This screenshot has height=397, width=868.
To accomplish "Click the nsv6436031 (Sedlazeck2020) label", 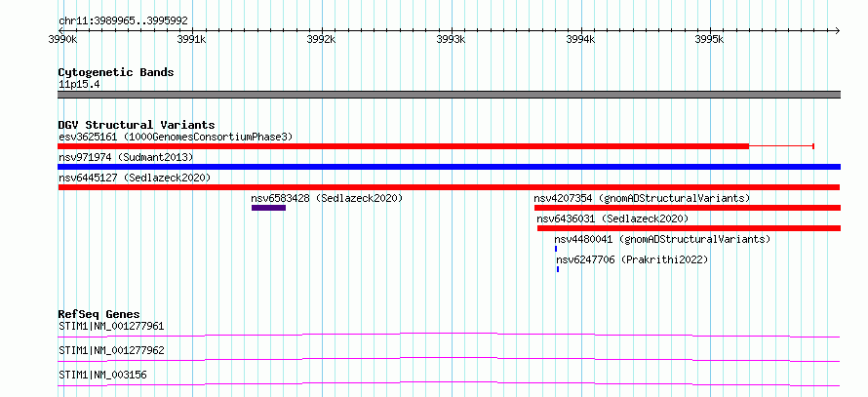I will [612, 218].
